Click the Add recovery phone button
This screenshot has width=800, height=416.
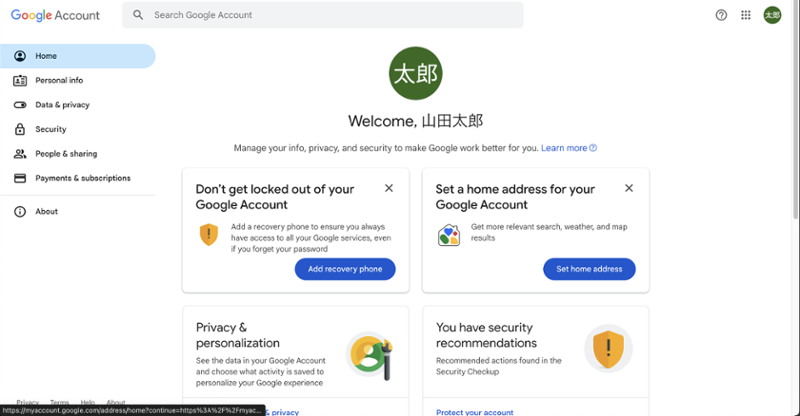pos(345,269)
